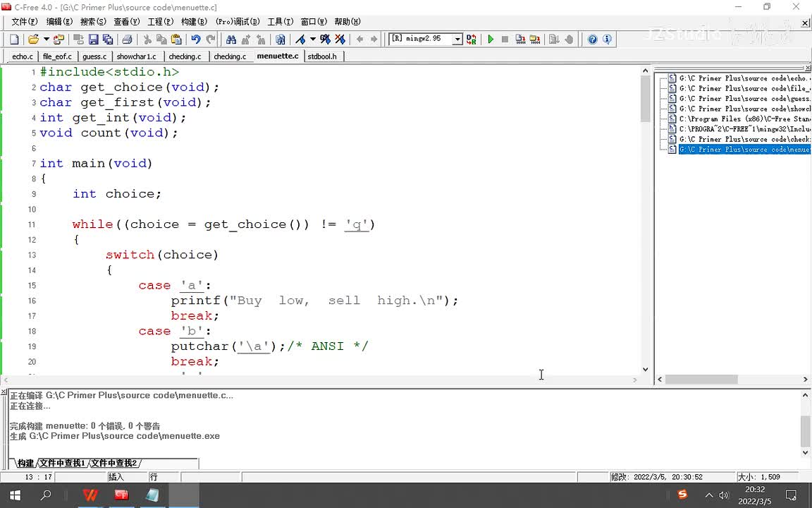Select highlighted menuette file in file list
This screenshot has width=812, height=508.
click(x=744, y=150)
